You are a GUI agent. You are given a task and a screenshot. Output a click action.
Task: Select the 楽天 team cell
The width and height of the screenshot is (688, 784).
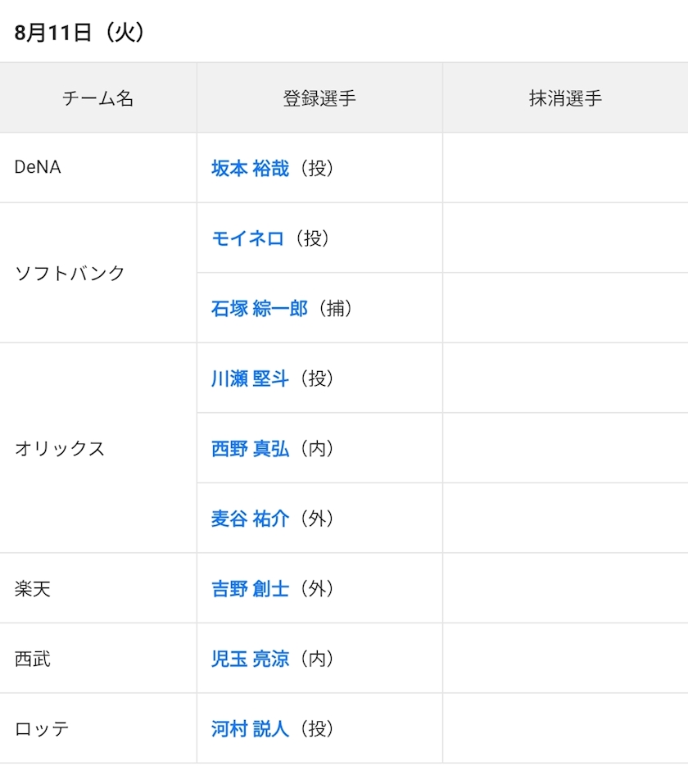(98, 588)
